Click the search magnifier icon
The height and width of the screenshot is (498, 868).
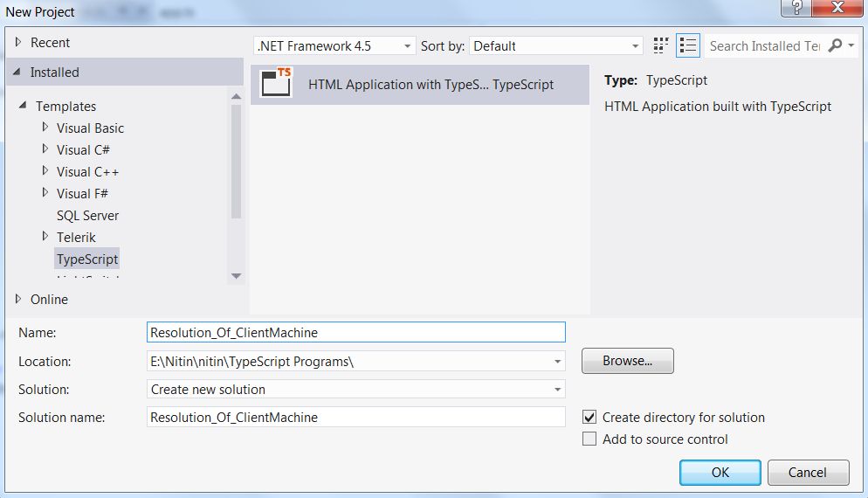[835, 45]
